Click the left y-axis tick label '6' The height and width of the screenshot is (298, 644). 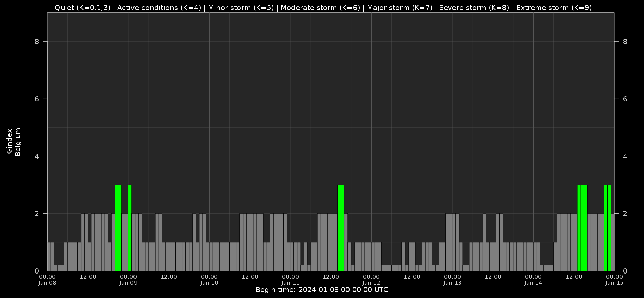[37, 99]
